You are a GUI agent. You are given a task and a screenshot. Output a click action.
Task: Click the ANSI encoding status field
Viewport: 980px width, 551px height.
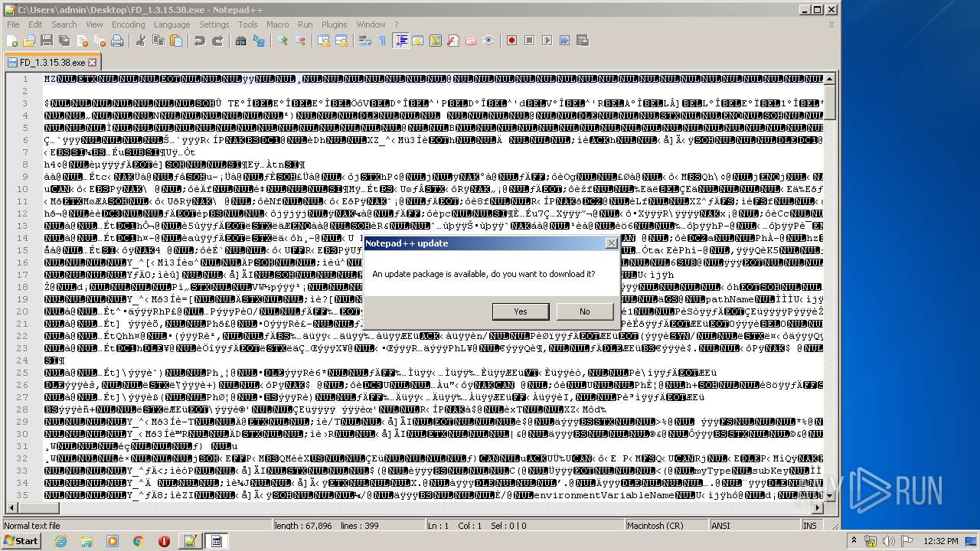pos(754,526)
